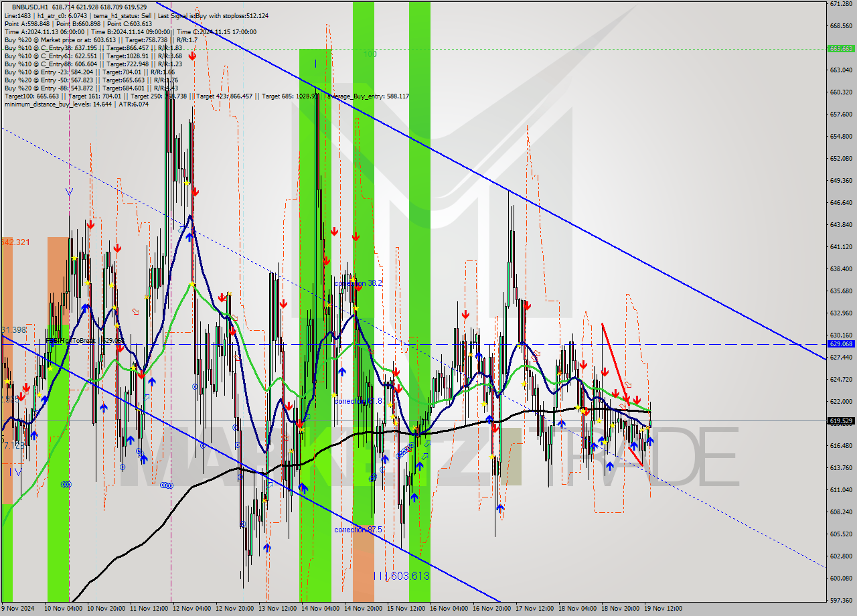This screenshot has width=857, height=616.
Task: Click the '18 Nov 20:00' time label
Action: pyautogui.click(x=620, y=609)
